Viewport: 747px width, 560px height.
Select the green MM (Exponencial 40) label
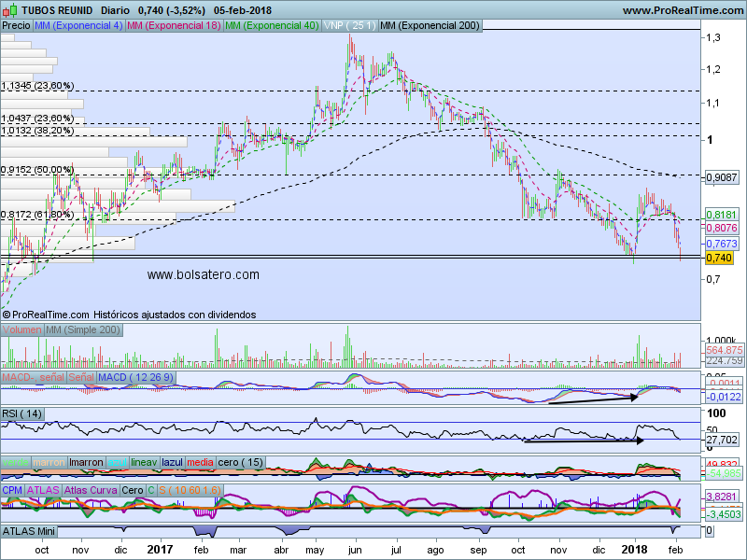271,26
